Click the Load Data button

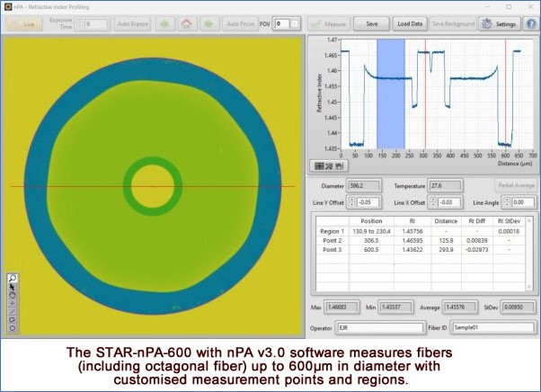(410, 23)
